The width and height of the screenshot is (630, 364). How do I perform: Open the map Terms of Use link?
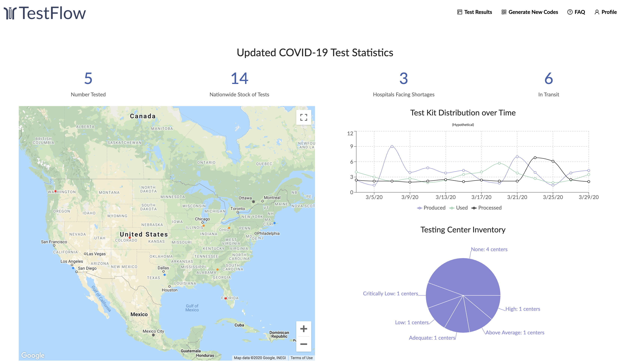pyautogui.click(x=301, y=358)
